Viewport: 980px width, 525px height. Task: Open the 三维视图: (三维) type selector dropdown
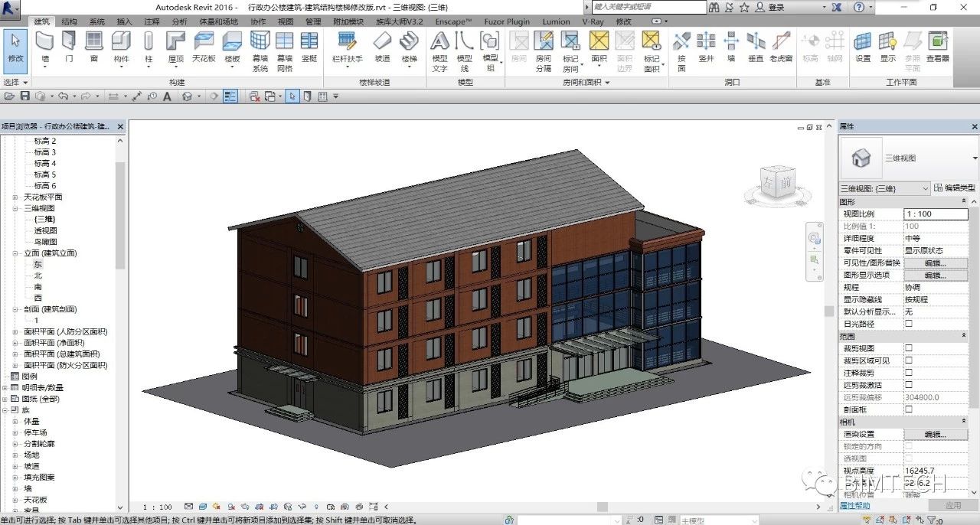[x=884, y=188]
